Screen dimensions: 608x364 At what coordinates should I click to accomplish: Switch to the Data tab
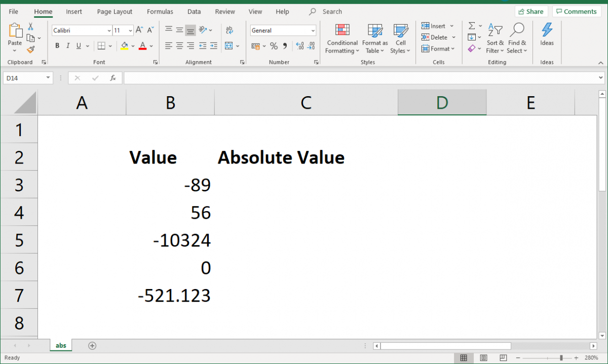[194, 12]
